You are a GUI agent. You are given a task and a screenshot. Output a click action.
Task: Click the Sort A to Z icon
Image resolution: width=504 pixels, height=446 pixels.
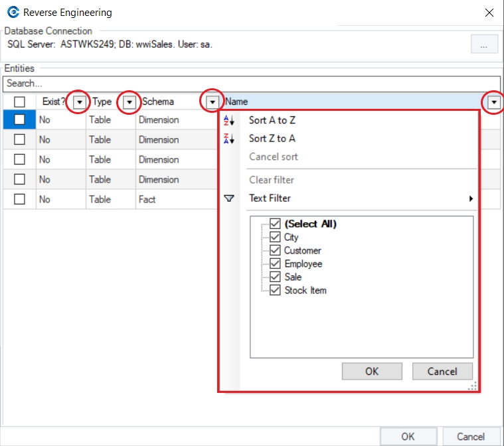coord(229,121)
